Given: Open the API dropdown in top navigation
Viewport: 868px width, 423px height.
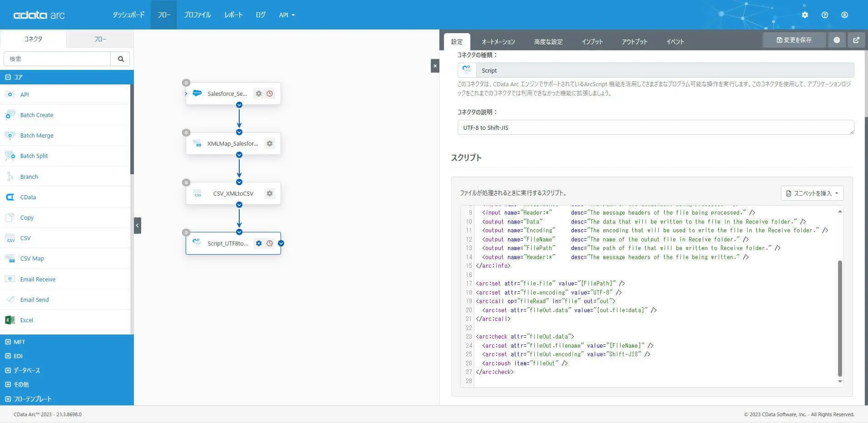Looking at the screenshot, I should (287, 15).
